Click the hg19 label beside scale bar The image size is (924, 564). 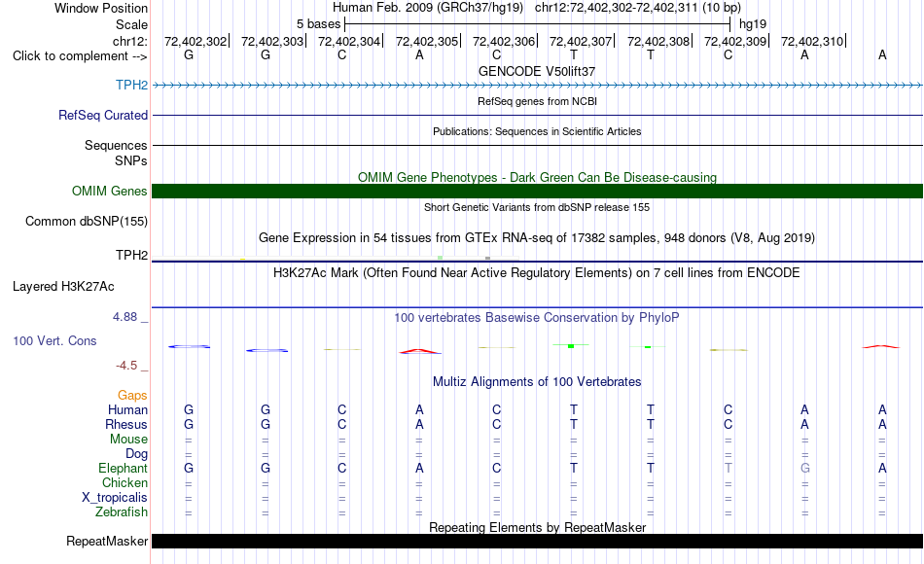[x=753, y=24]
